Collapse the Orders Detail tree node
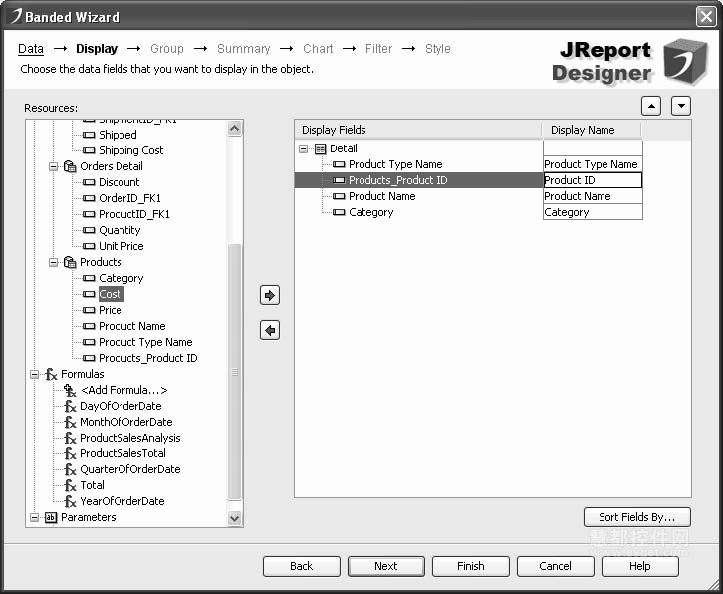The image size is (723, 594). pyautogui.click(x=53, y=166)
